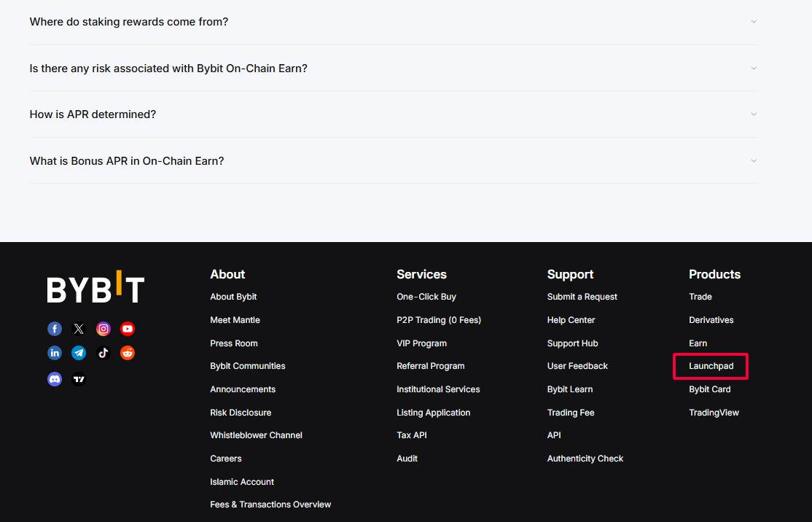Go to Help Center link
The image size is (812, 522).
(571, 320)
